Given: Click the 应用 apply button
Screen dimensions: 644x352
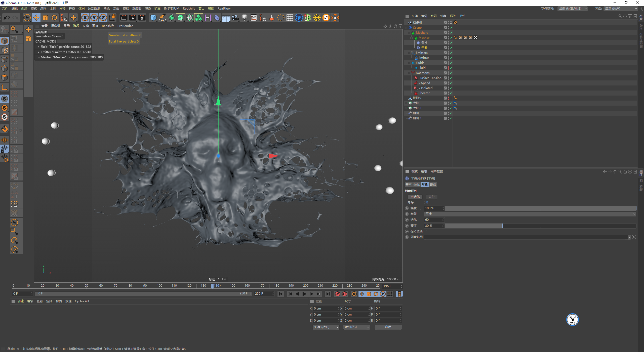Looking at the screenshot, I should (x=388, y=327).
